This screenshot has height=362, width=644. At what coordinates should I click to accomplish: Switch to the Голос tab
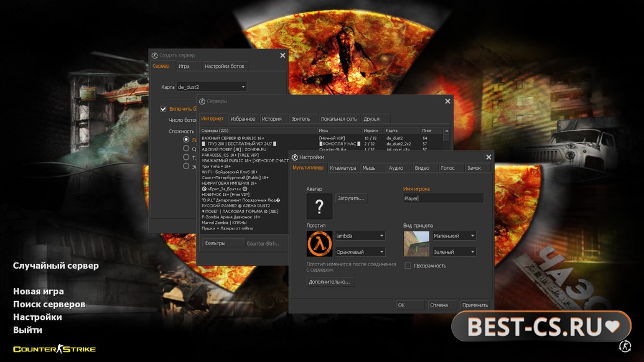click(450, 168)
